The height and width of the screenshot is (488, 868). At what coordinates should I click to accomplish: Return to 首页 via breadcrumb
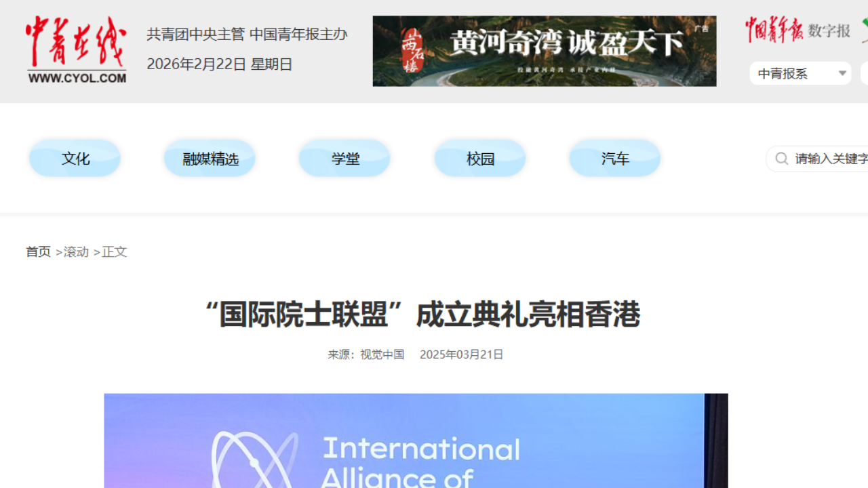click(x=38, y=251)
